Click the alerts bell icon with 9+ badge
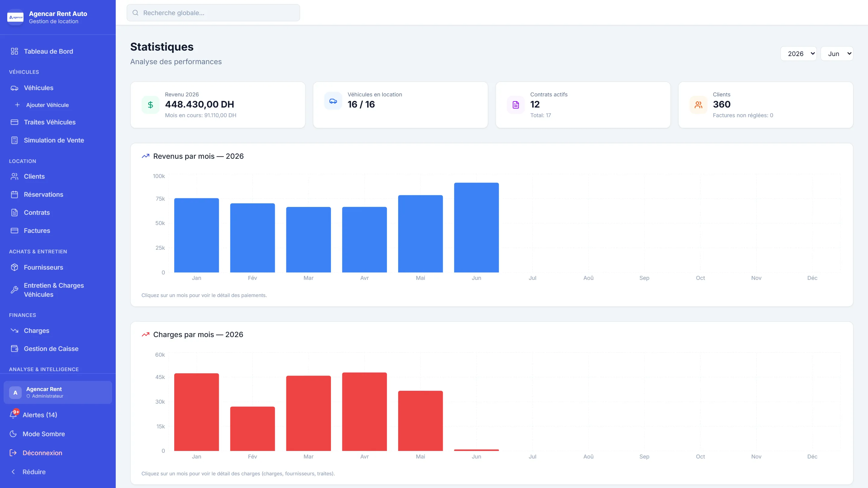The image size is (868, 488). pyautogui.click(x=14, y=414)
